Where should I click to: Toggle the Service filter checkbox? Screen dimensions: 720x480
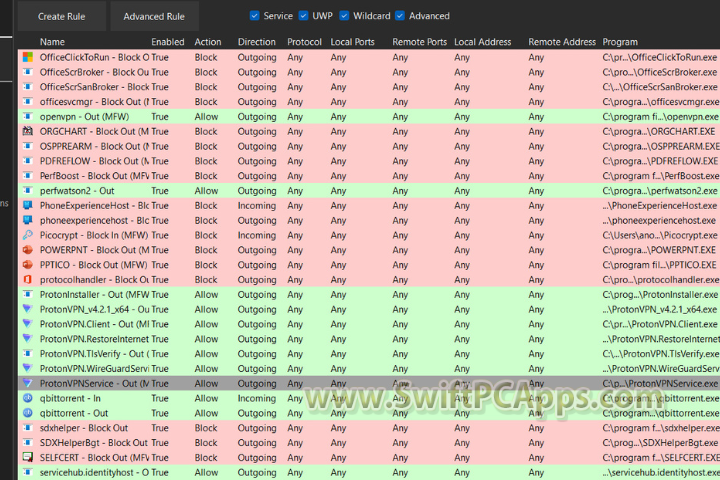coord(254,16)
